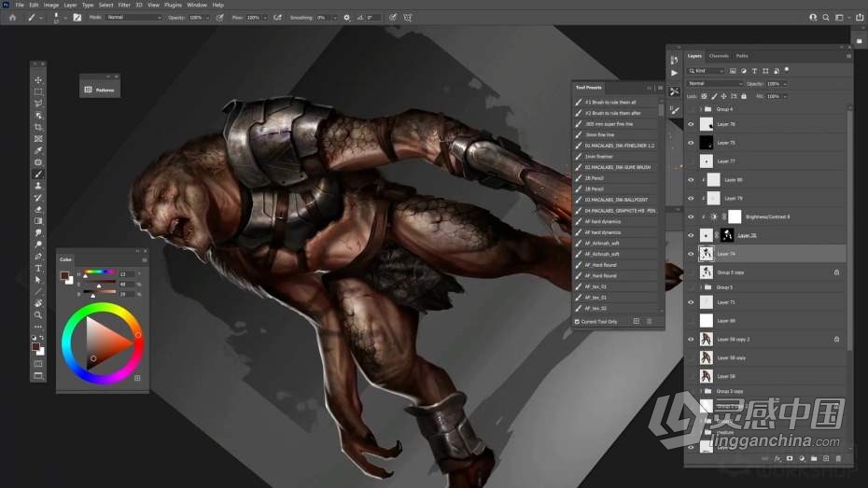Open the Plugins menu
Image resolution: width=868 pixels, height=488 pixels.
pos(173,5)
